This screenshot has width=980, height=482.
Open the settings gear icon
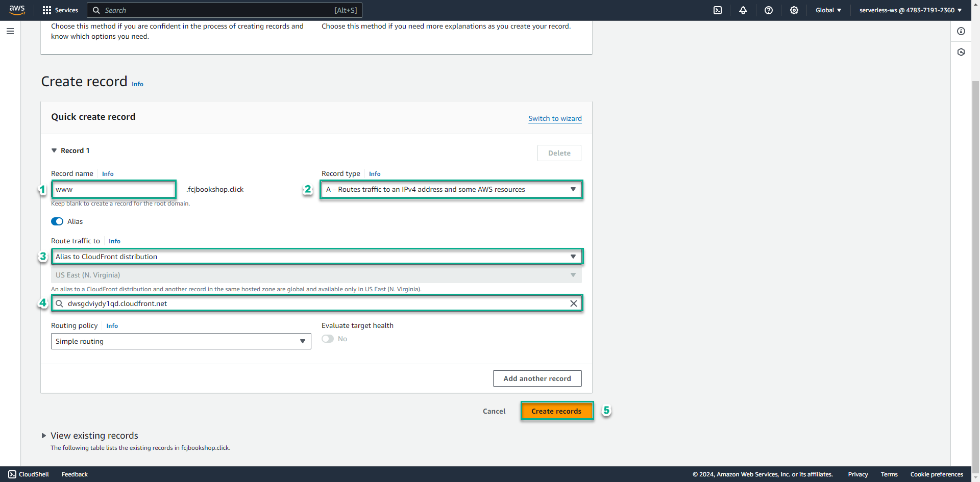794,10
